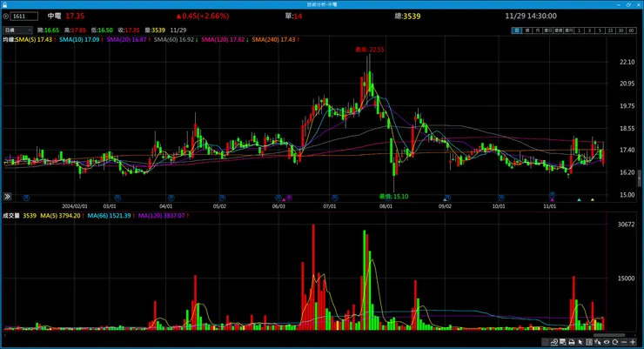
Task: Click the SMA(10) 17.09 moving average label
Action: click(x=79, y=40)
